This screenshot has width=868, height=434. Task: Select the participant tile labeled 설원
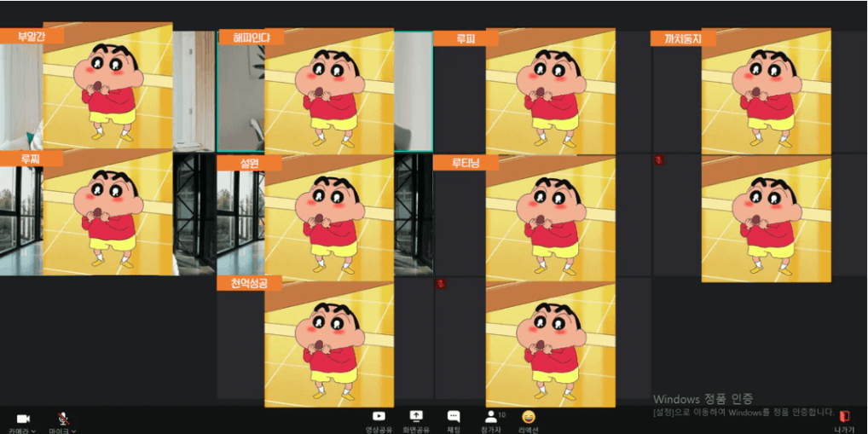pyautogui.click(x=324, y=215)
